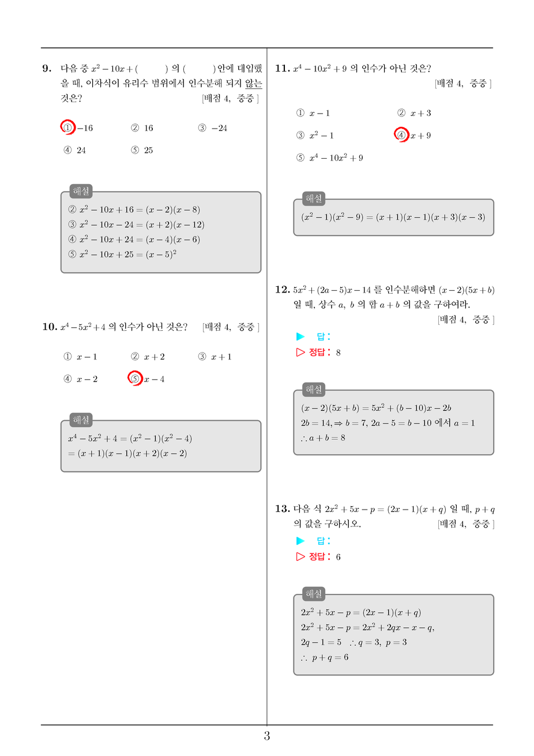This screenshot has height=756, width=534.
Task: Choose option ⑤ x⁴ − 10x² + 9 in question 11
Action: 329,158
